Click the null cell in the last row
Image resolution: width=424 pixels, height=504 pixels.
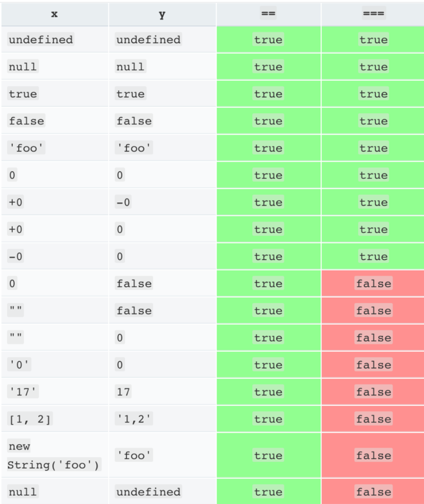tap(23, 492)
